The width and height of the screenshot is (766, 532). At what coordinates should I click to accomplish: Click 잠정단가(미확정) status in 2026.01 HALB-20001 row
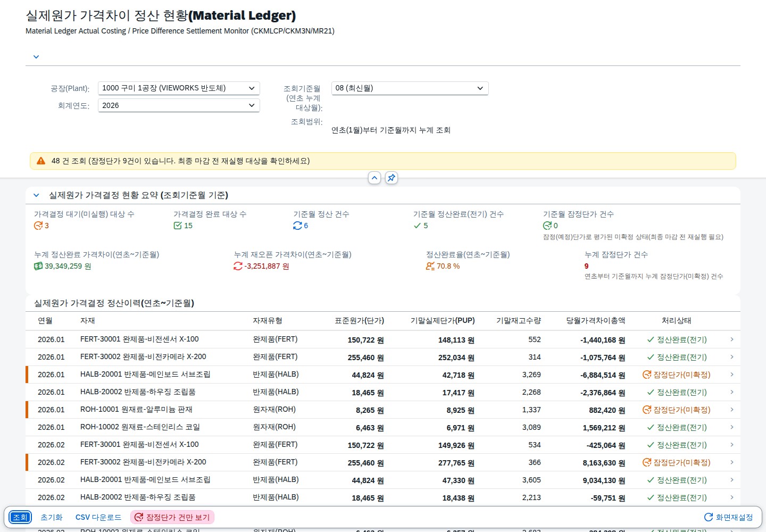click(677, 375)
